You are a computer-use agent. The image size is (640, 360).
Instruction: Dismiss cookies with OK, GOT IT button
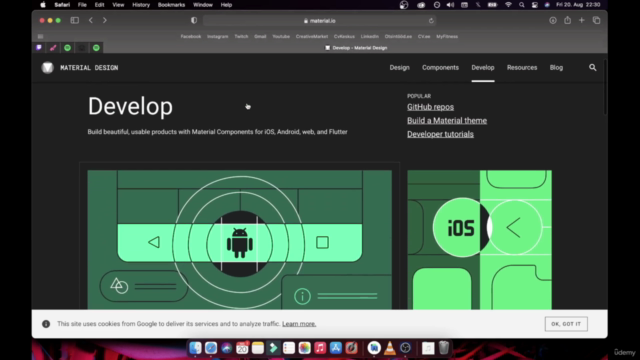coord(566,324)
